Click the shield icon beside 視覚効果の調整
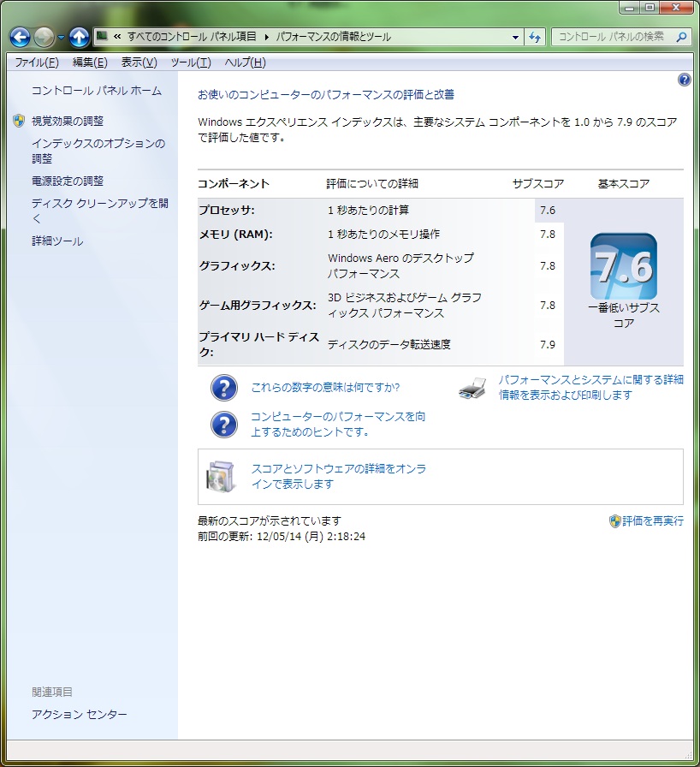This screenshot has height=767, width=700. pos(19,121)
